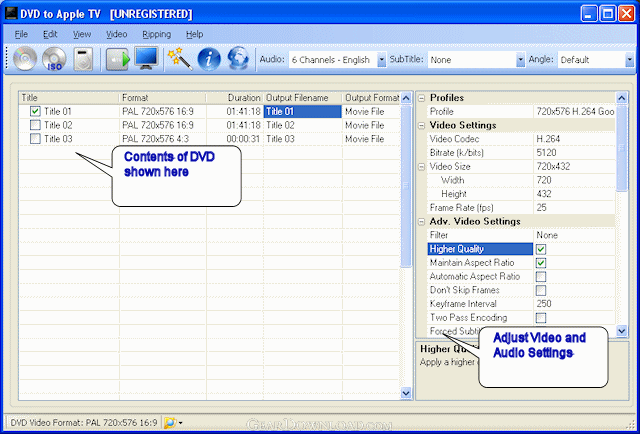Click the Output Filename column header
Screen dimensions: 640x434
click(303, 98)
